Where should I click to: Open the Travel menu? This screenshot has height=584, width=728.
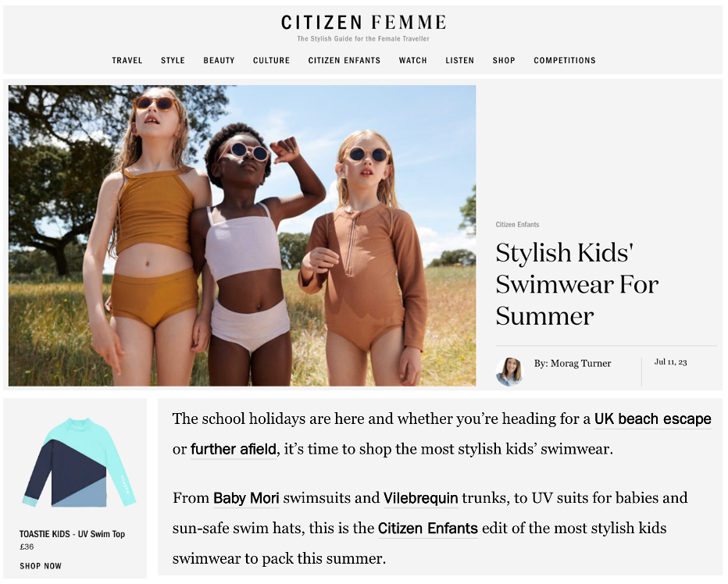point(127,60)
